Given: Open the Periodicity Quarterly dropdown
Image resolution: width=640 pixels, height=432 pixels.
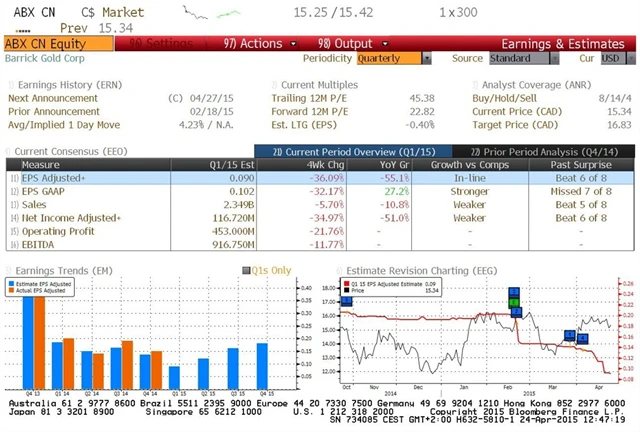Looking at the screenshot, I should click(x=392, y=58).
